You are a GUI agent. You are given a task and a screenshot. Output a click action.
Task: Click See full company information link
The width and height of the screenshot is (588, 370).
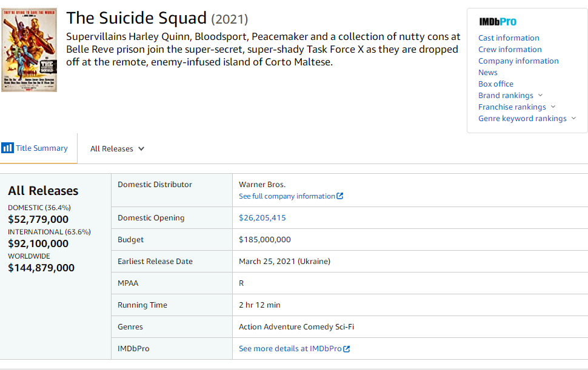pyautogui.click(x=287, y=196)
